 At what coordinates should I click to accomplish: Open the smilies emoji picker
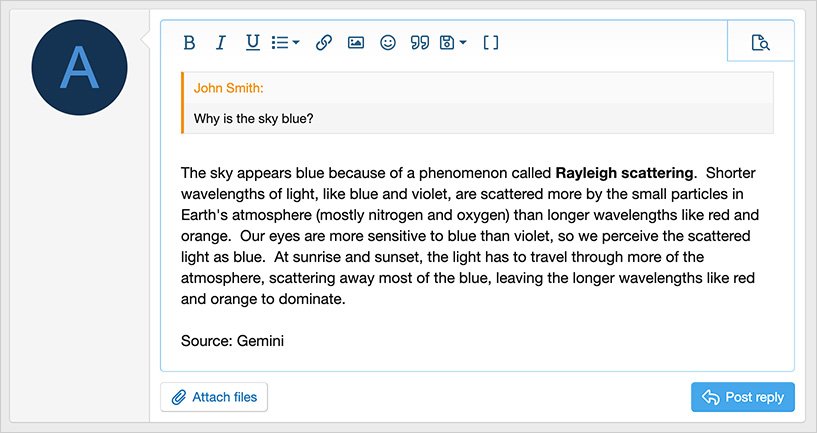(387, 43)
